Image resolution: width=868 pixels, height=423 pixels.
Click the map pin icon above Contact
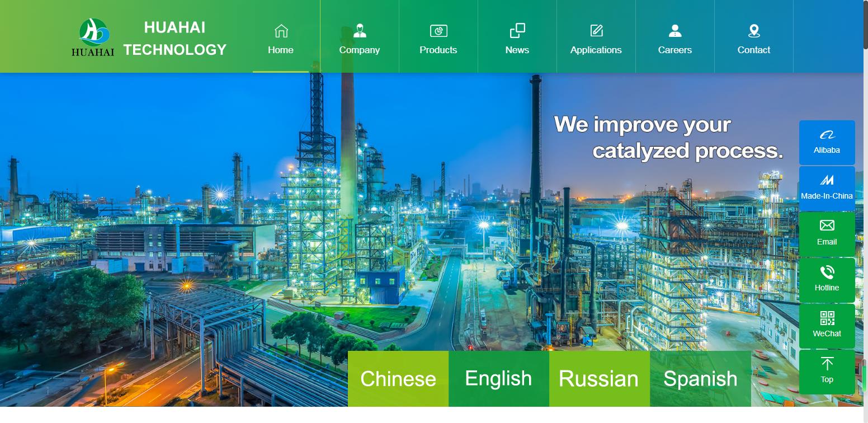(x=754, y=31)
